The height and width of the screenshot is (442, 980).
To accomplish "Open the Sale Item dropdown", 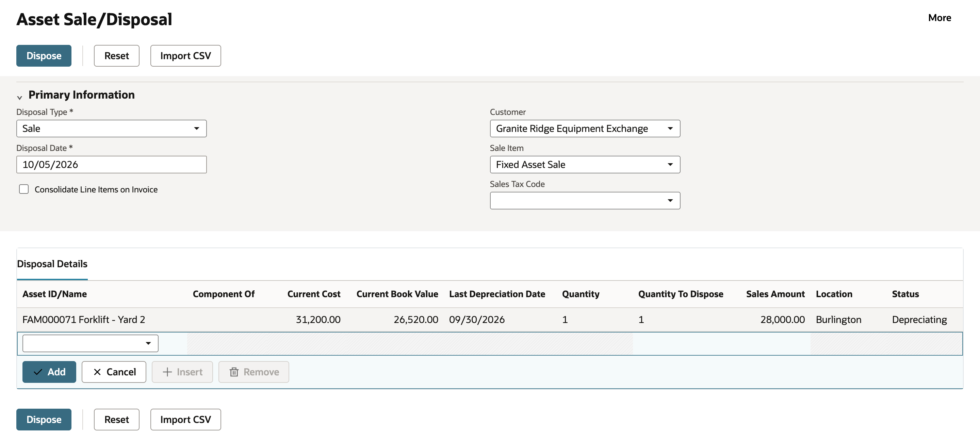I will [x=585, y=165].
